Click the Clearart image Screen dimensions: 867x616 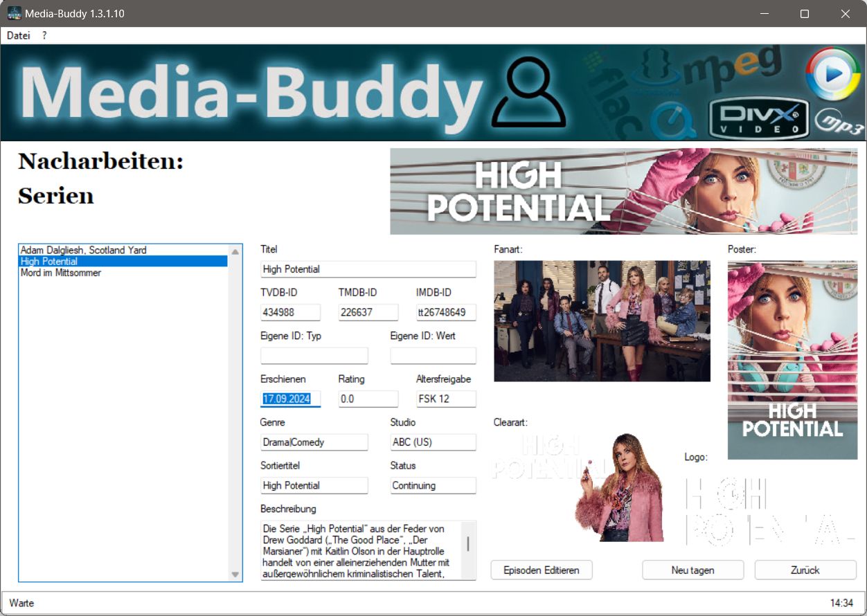click(x=578, y=487)
